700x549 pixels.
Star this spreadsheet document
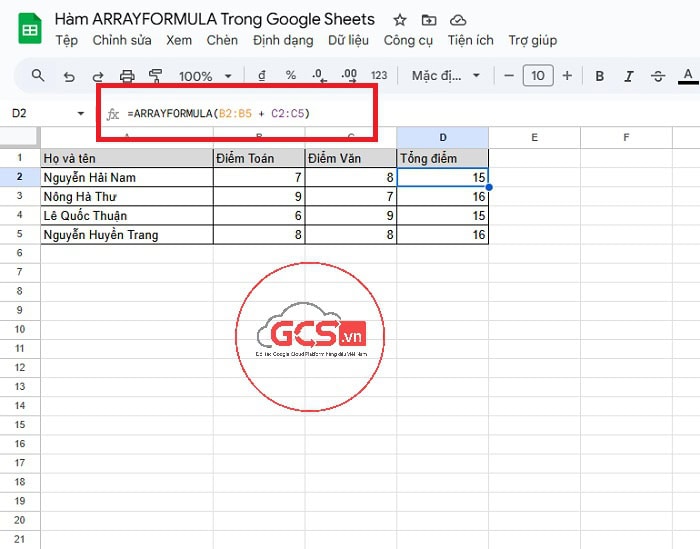tap(400, 20)
